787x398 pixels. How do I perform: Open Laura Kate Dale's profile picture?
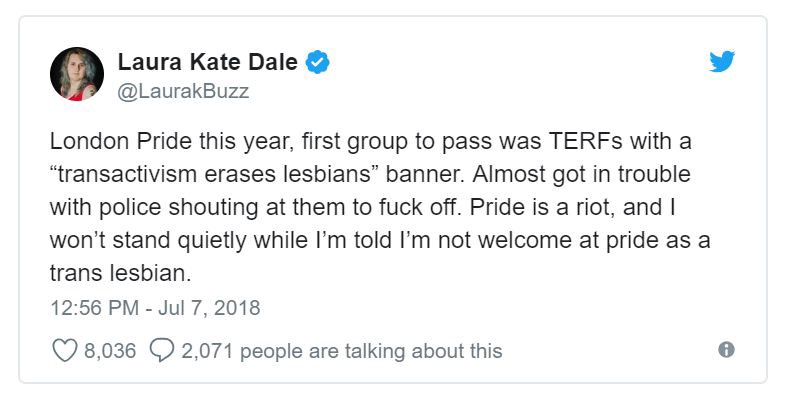(77, 74)
